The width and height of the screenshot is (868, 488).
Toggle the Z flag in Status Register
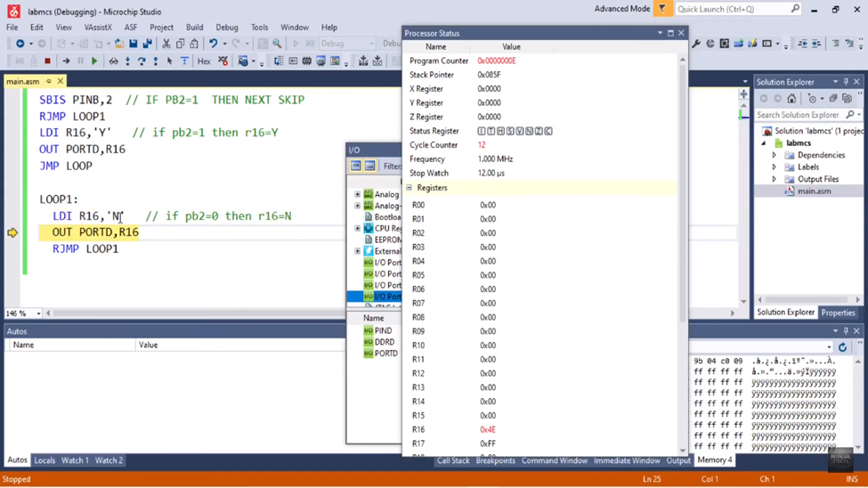pyautogui.click(x=539, y=131)
